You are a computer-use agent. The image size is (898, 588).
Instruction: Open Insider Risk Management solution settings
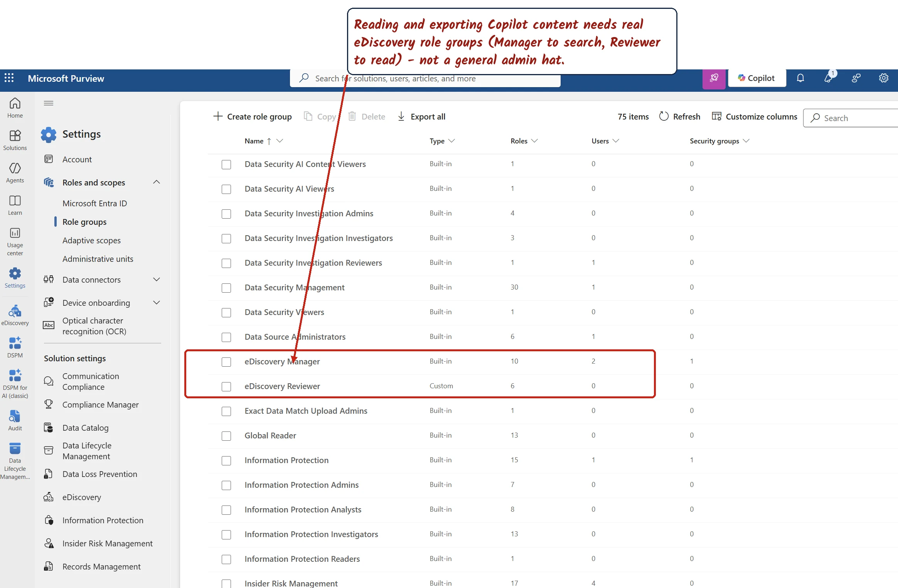[108, 543]
